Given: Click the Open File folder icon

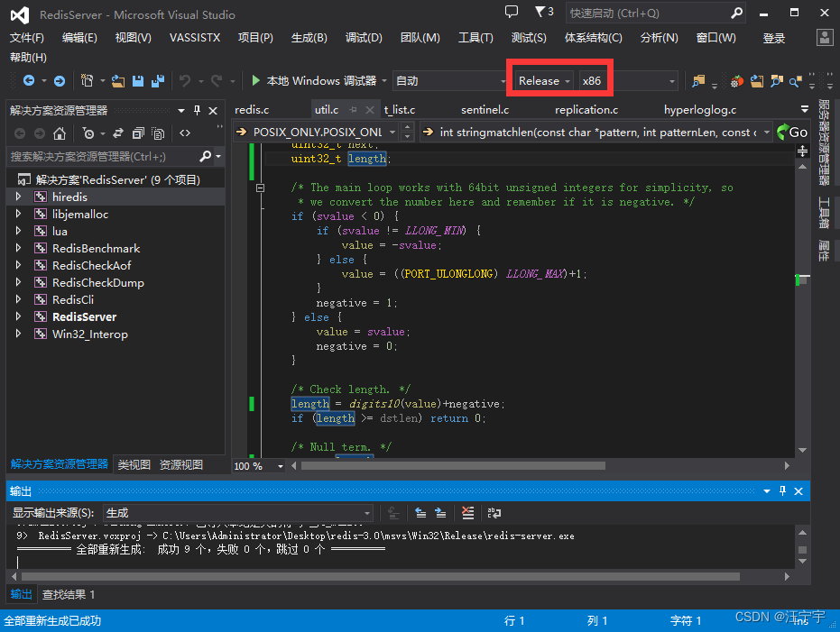Looking at the screenshot, I should (x=118, y=81).
